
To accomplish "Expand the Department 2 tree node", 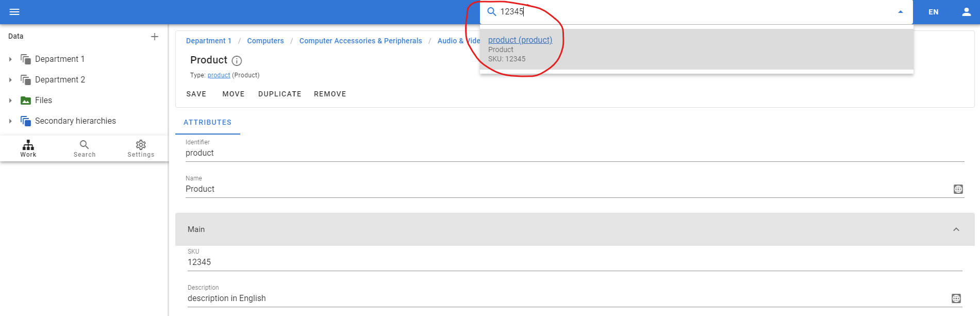I will (10, 80).
